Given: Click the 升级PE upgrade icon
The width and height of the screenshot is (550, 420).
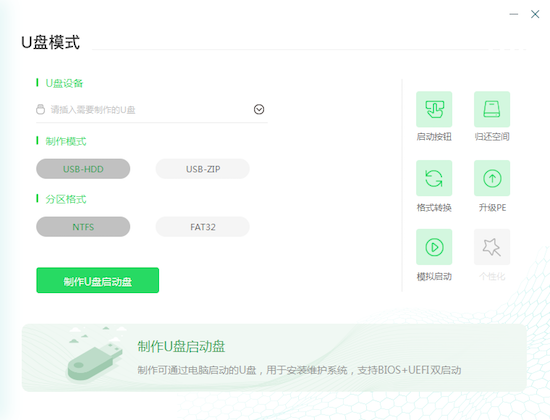Looking at the screenshot, I should tap(492, 178).
